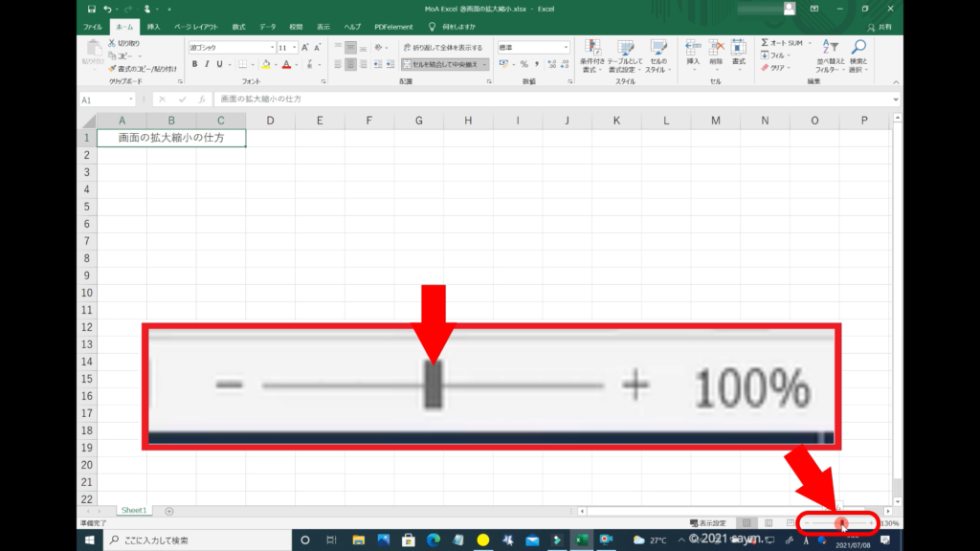Click the Percent Style icon
This screenshot has height=551, width=980.
pos(523,64)
